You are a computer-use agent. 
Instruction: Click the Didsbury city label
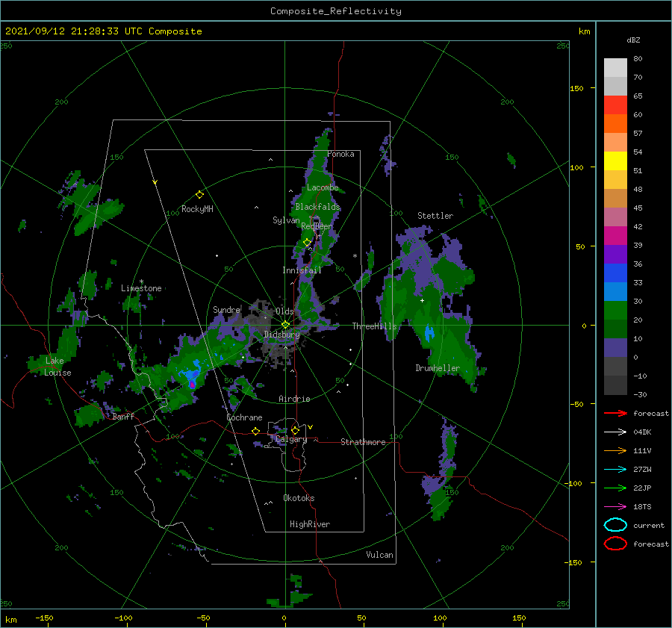click(x=281, y=335)
